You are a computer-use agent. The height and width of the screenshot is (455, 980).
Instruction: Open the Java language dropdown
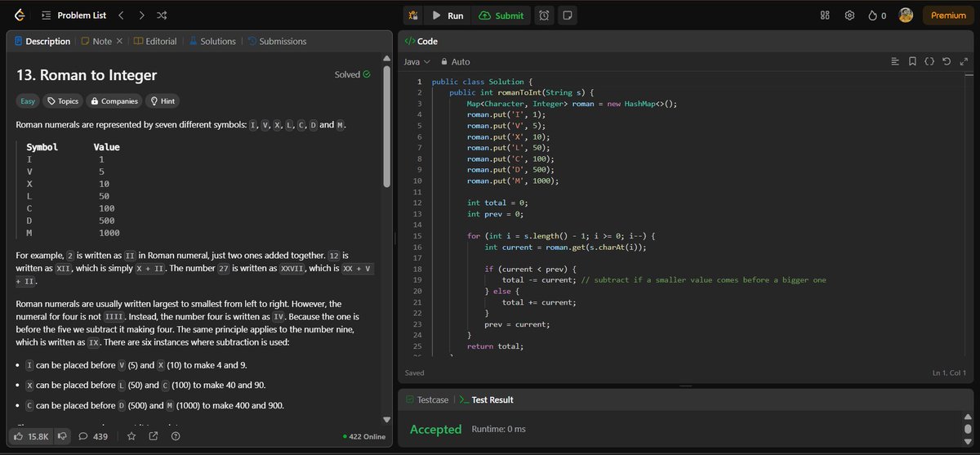(x=417, y=62)
